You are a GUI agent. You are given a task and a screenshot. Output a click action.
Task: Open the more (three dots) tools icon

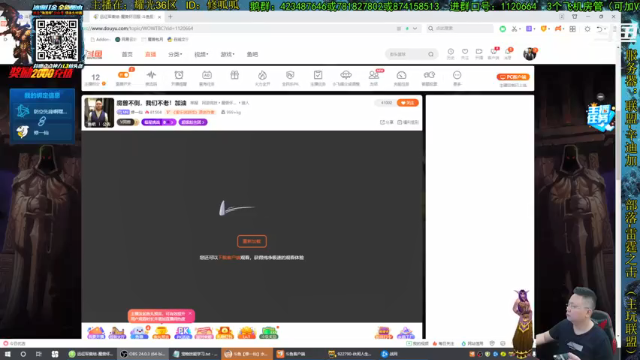(x=457, y=75)
